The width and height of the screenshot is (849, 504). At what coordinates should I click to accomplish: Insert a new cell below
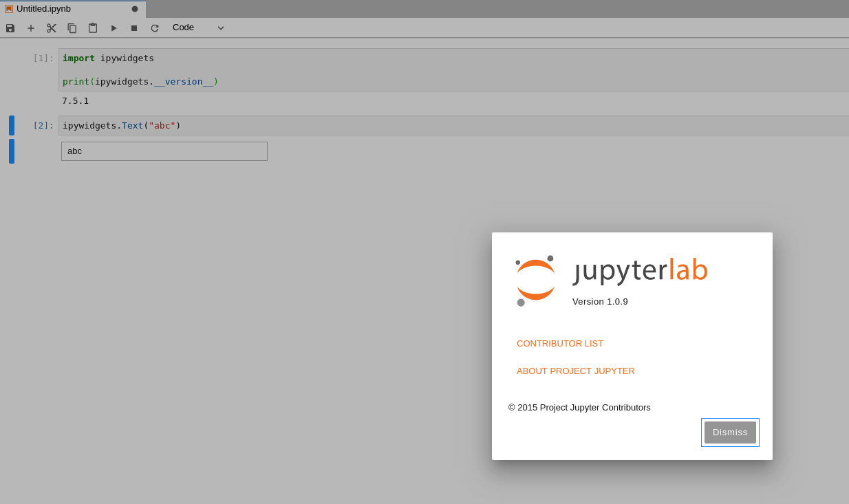[x=30, y=28]
